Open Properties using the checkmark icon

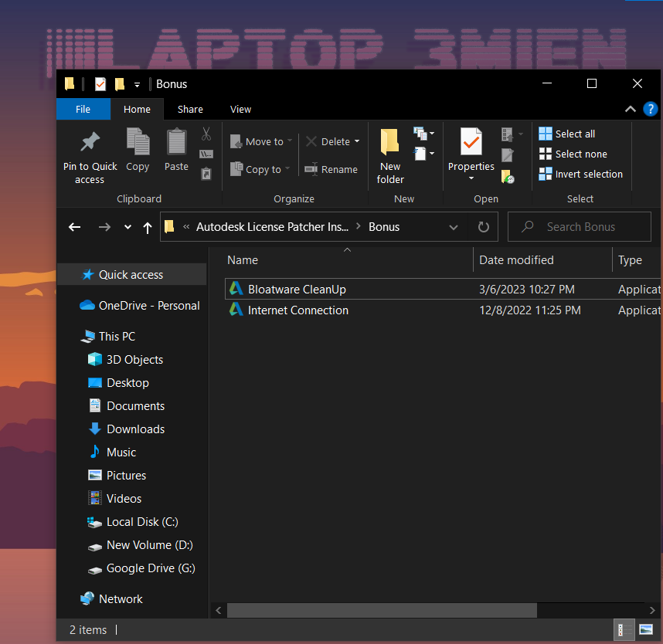[471, 142]
